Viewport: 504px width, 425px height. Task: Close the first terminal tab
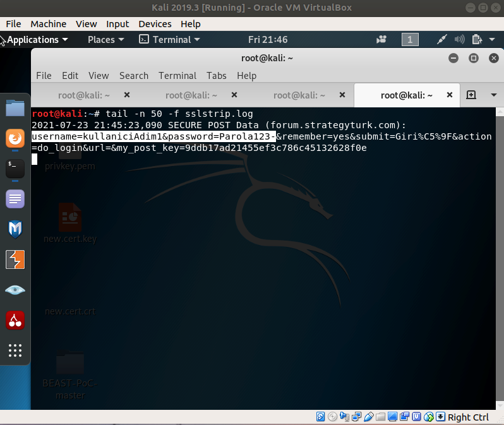tap(127, 95)
